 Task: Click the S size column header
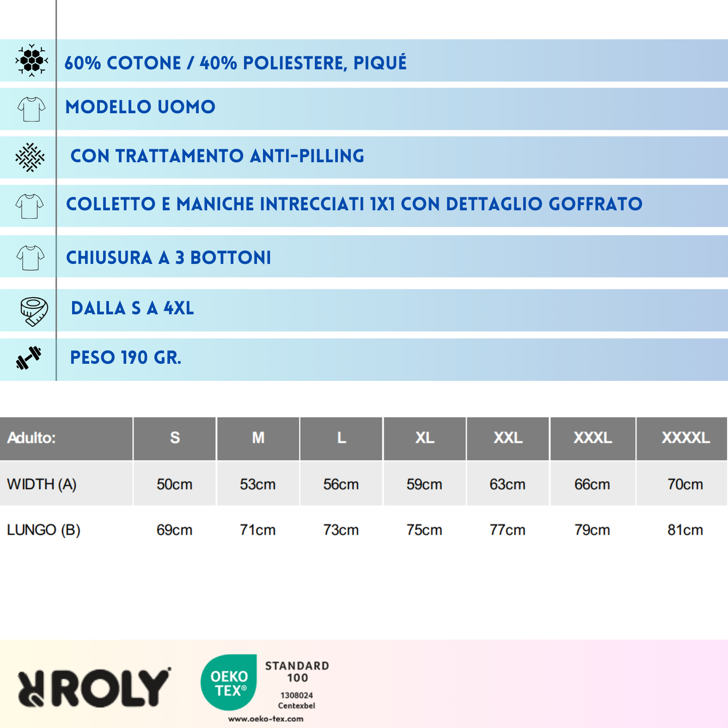point(175,438)
